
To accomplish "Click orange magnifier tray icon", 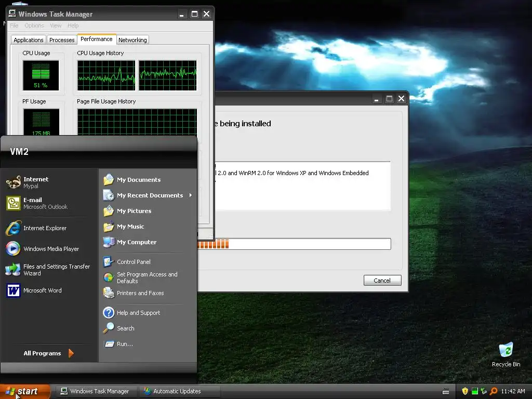I will 494,391.
